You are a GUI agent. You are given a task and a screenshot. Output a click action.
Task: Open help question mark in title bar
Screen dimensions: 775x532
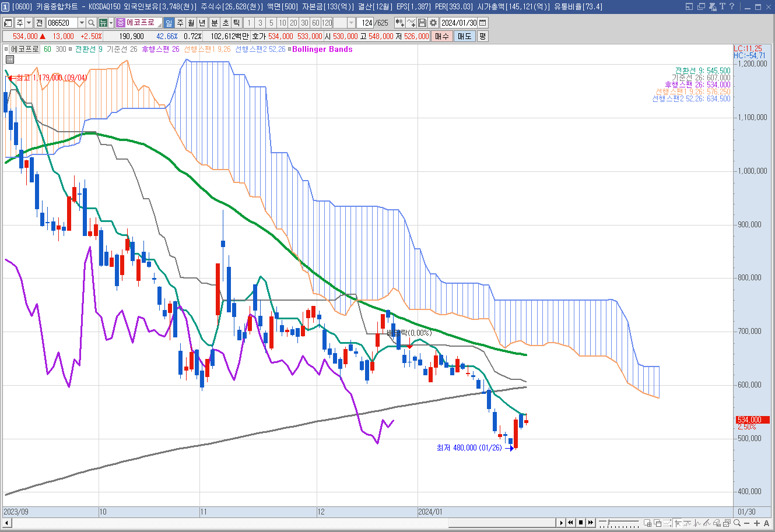(x=731, y=6)
